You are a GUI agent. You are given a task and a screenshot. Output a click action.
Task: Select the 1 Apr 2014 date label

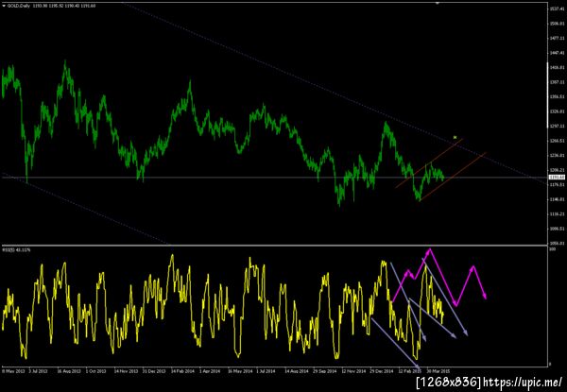pos(211,370)
